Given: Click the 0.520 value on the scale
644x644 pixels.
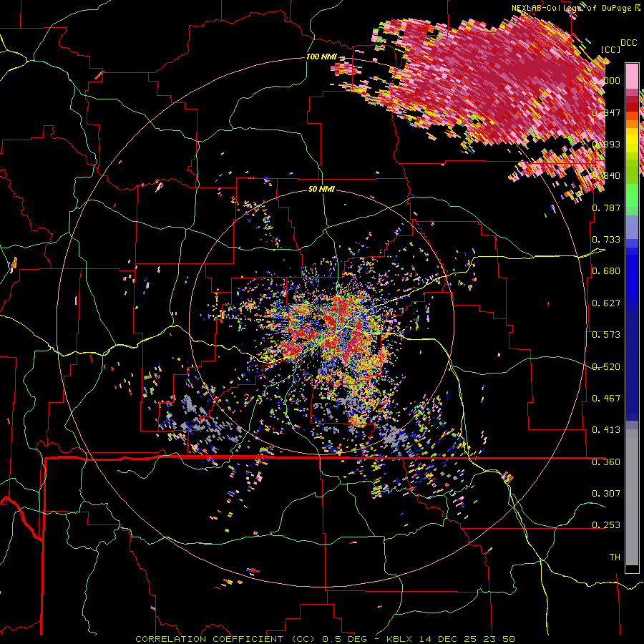Looking at the screenshot, I should tap(606, 367).
